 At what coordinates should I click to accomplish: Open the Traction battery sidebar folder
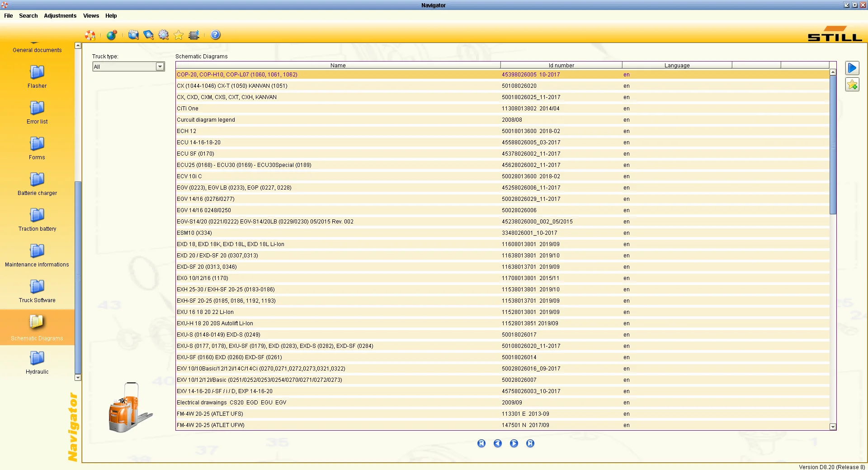37,219
